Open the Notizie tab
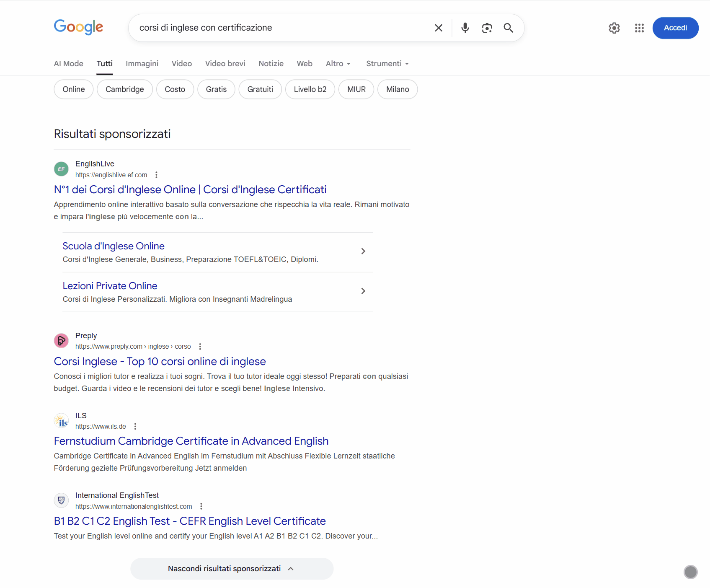 click(271, 63)
